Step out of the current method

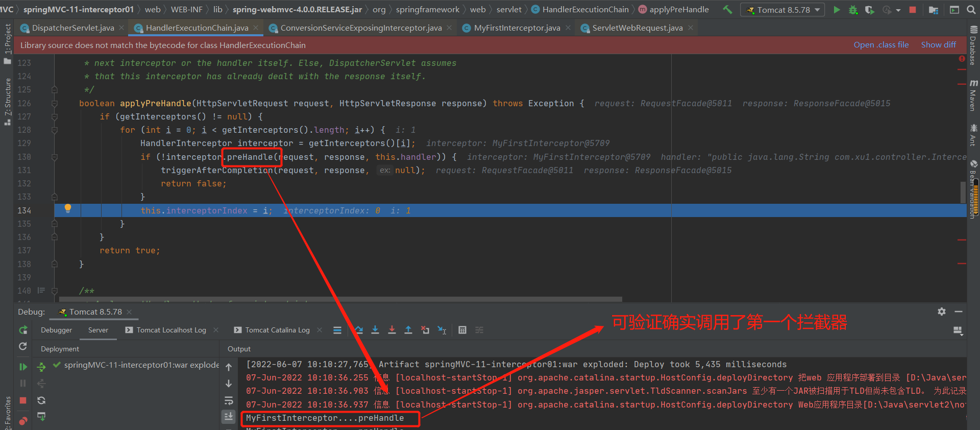point(408,330)
